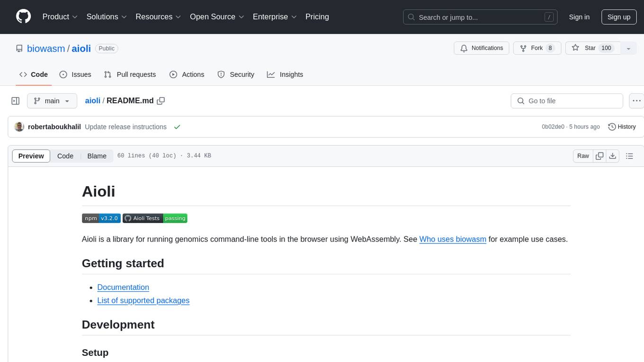This screenshot has height=362, width=644.
Task: Open the robertaboukhalil author profile
Action: point(54,127)
